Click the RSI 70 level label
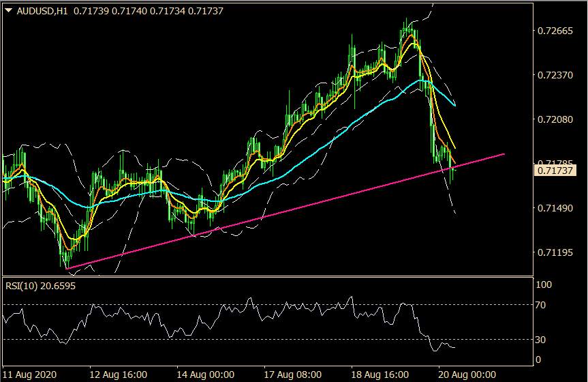588x382 pixels. (540, 305)
